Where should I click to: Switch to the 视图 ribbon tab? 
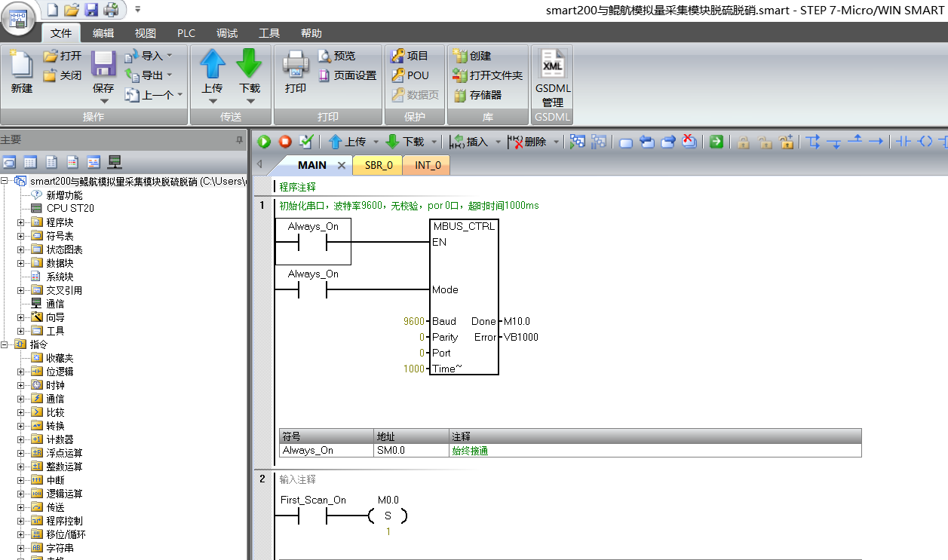(146, 33)
